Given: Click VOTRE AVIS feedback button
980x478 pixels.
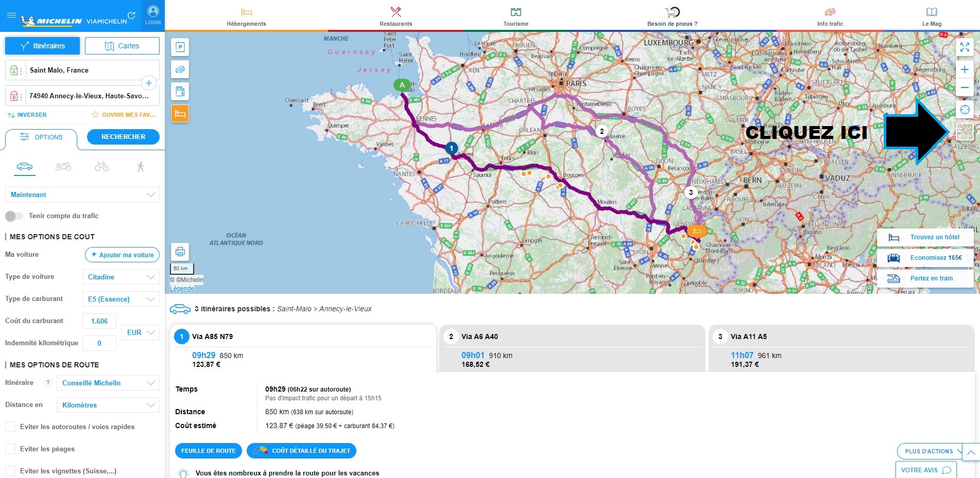Looking at the screenshot, I should point(926,470).
